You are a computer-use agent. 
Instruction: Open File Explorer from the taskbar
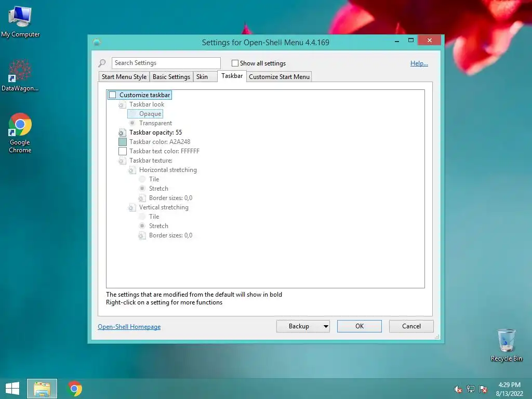pos(42,389)
